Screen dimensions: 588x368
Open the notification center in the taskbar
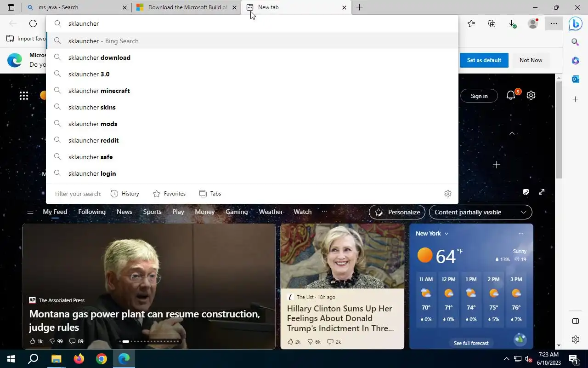[x=573, y=359]
